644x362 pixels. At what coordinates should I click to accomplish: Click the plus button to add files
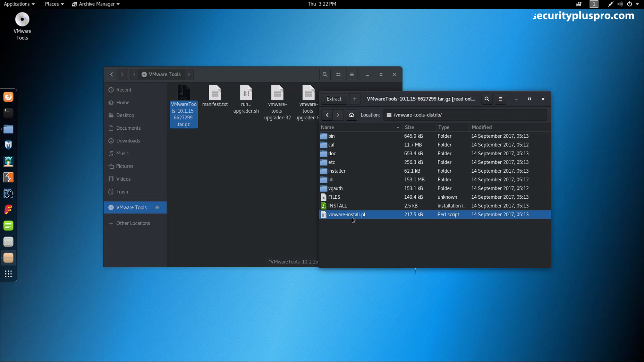(354, 99)
